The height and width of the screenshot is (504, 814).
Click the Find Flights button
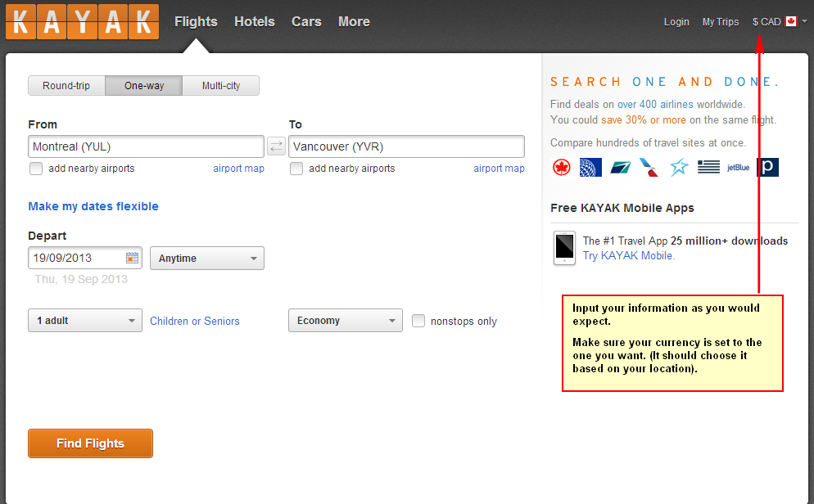click(x=90, y=443)
